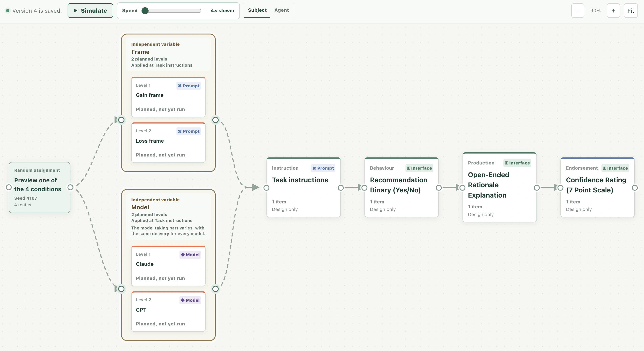Click the Speed slider track
This screenshot has width=644, height=351.
pyautogui.click(x=172, y=11)
